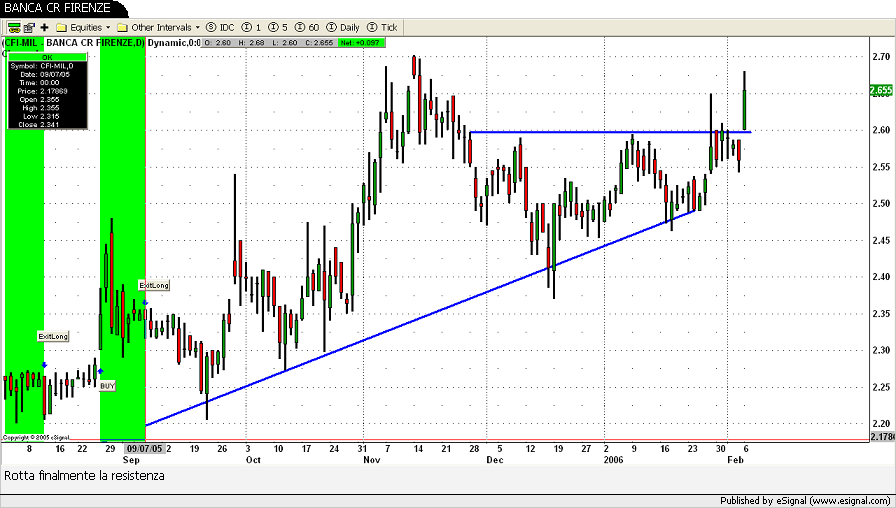
Task: Switch to 5-minute interval
Action: coord(280,27)
